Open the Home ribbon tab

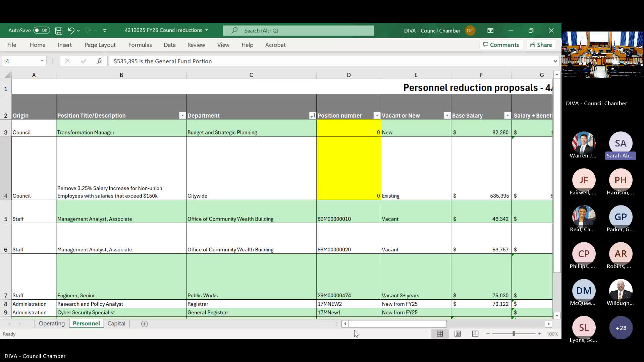pos(38,45)
